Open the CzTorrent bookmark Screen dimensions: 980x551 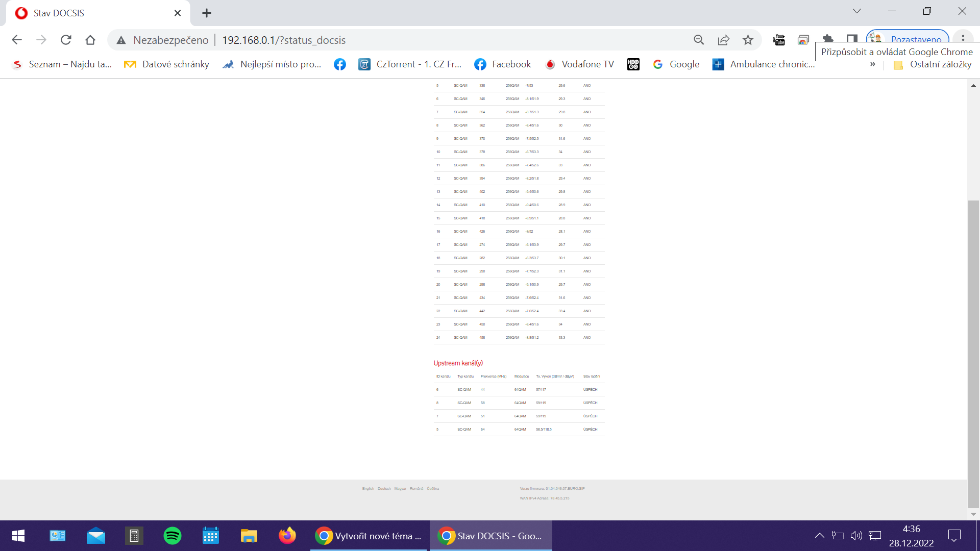410,64
